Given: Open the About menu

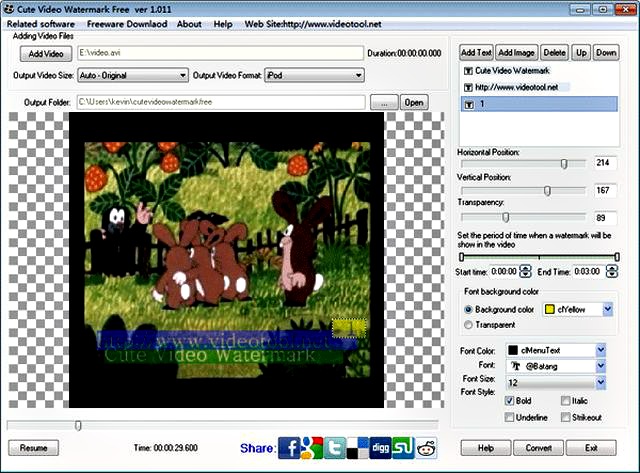Looking at the screenshot, I should (x=189, y=24).
